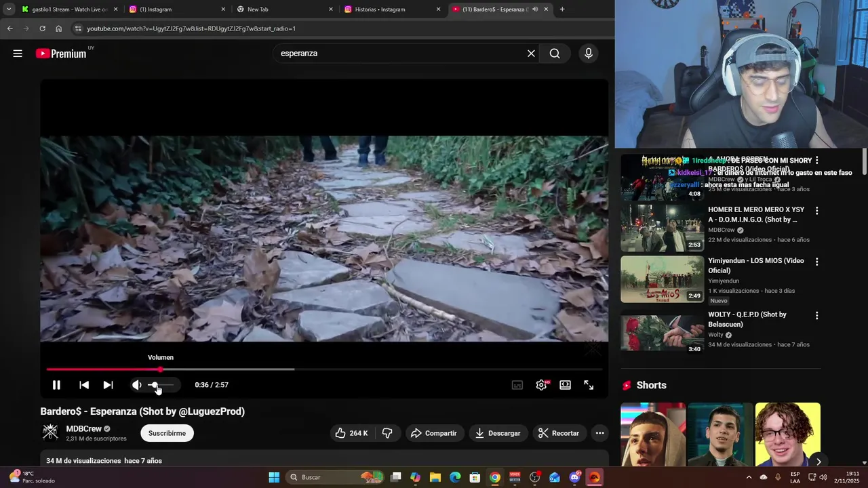Open a new browser tab
This screenshot has width=868, height=488.
tap(562, 9)
